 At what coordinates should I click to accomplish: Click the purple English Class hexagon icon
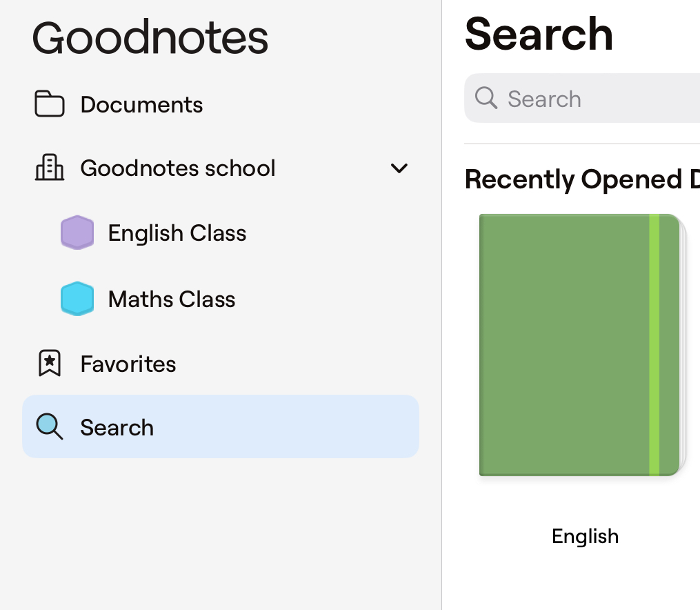[77, 233]
